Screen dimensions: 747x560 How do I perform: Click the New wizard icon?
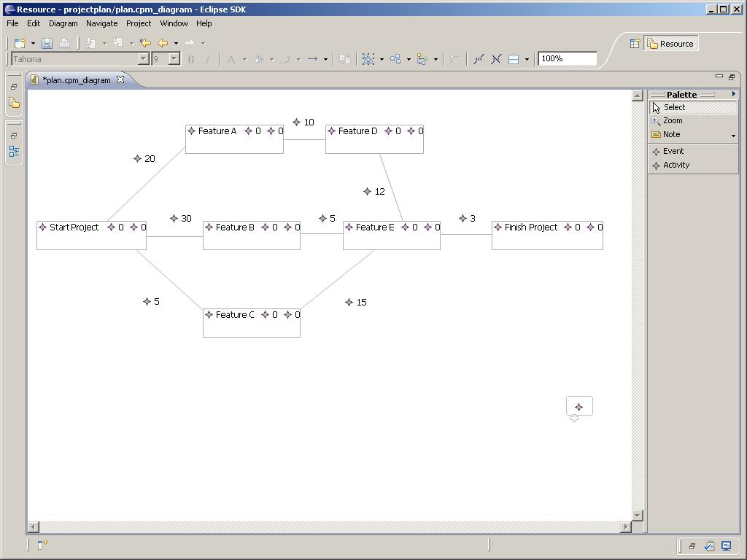(20, 43)
